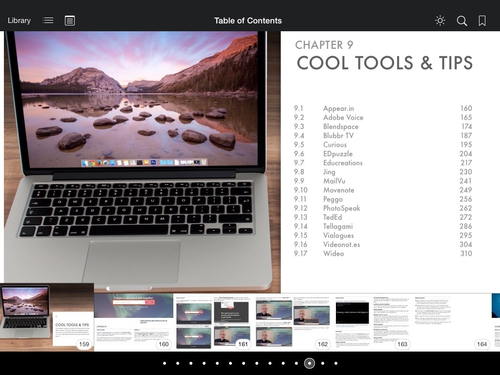Open section 9.7 Educreations
This screenshot has width=500, height=375.
pyautogui.click(x=383, y=163)
